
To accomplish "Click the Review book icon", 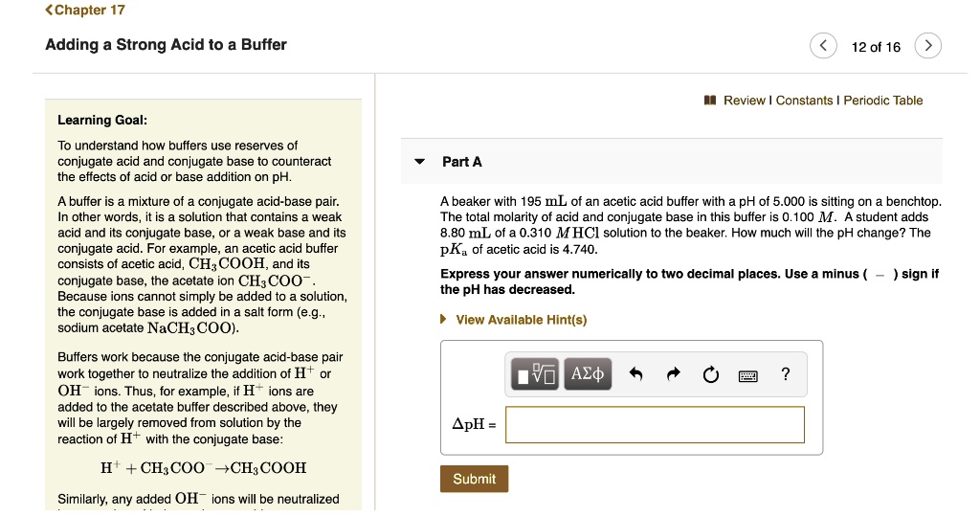I will tap(710, 101).
